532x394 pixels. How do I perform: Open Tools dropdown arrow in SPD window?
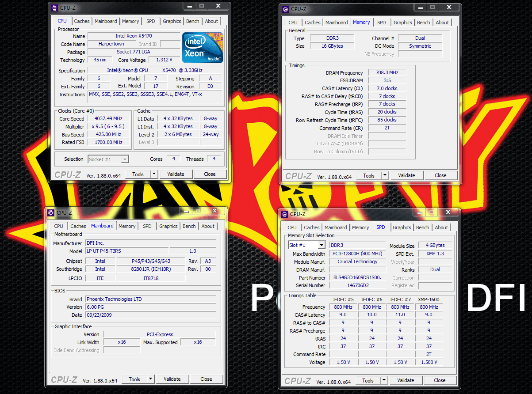[x=384, y=380]
